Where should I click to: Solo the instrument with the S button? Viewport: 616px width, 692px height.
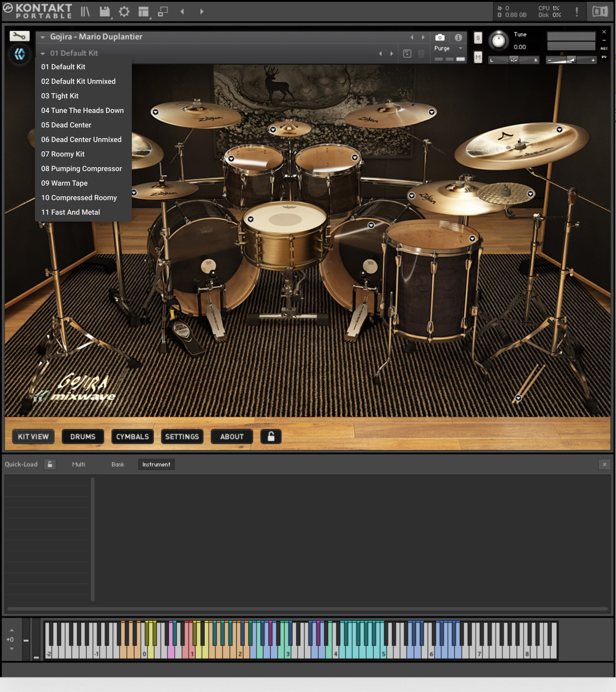tap(478, 38)
